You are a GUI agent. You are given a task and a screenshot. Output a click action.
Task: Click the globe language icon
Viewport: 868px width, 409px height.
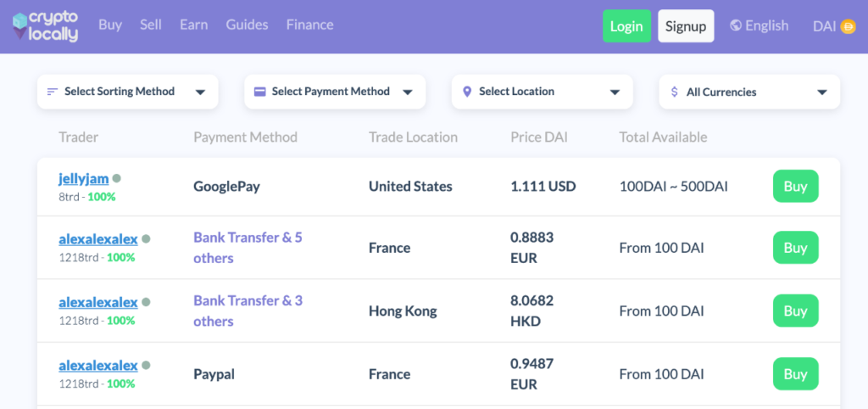(736, 26)
